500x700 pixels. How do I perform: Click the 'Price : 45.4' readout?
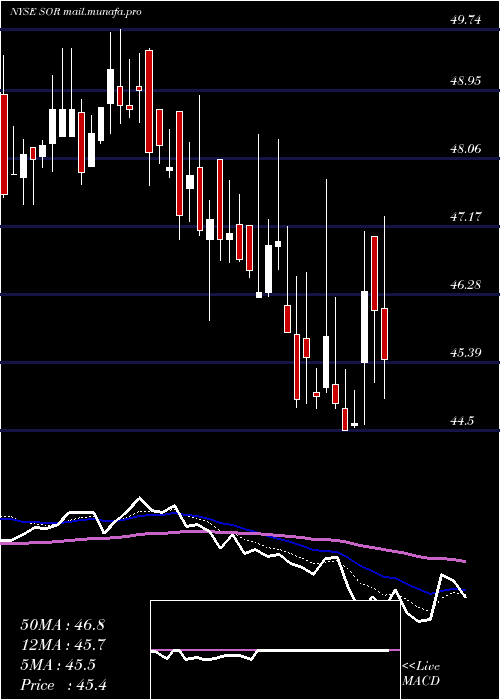(63, 685)
